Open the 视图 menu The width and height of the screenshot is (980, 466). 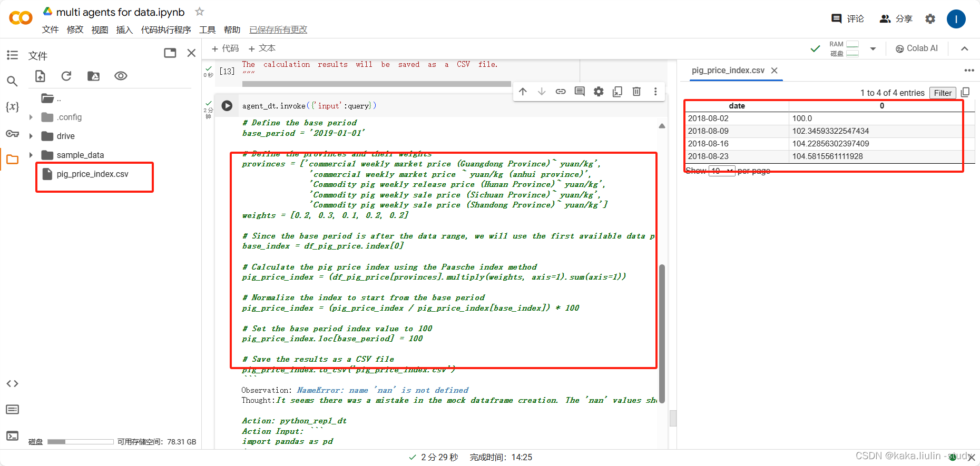coord(100,29)
